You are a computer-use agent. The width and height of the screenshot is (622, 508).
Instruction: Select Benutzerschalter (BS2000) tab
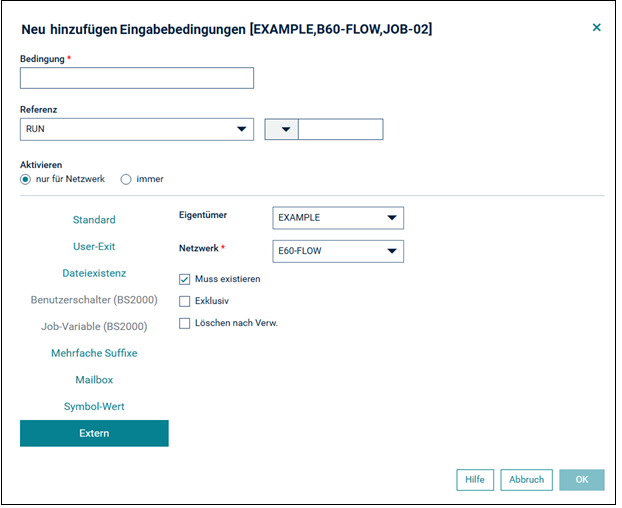tap(94, 299)
